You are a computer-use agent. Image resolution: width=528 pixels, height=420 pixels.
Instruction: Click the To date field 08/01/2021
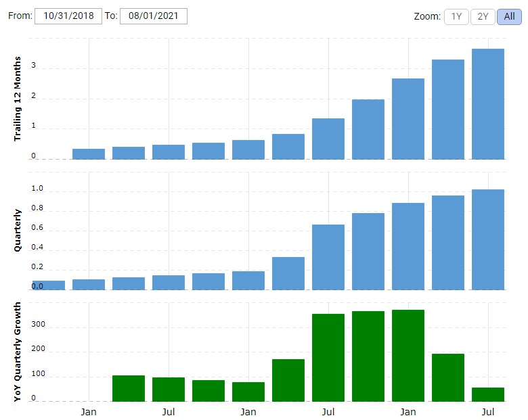(x=154, y=16)
